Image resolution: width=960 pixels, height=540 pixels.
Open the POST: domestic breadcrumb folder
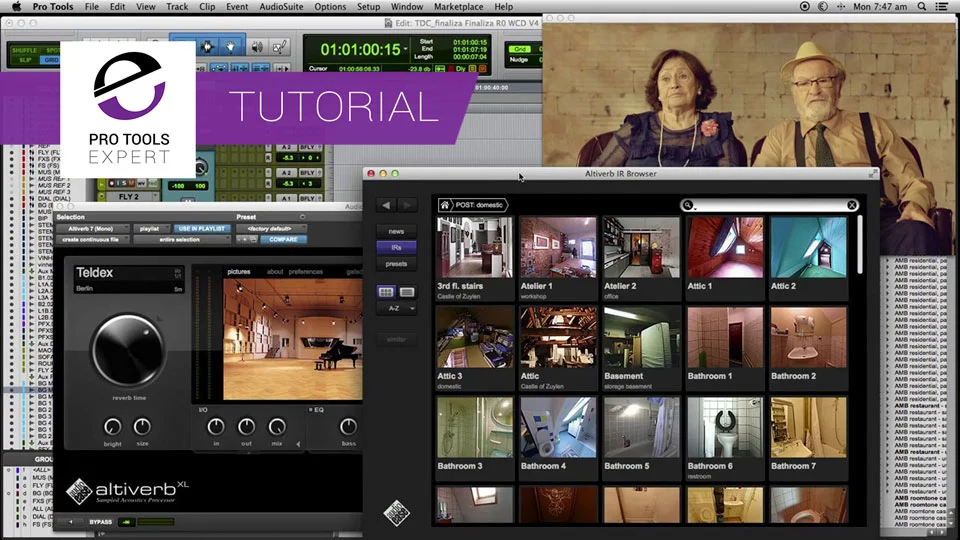click(x=479, y=205)
